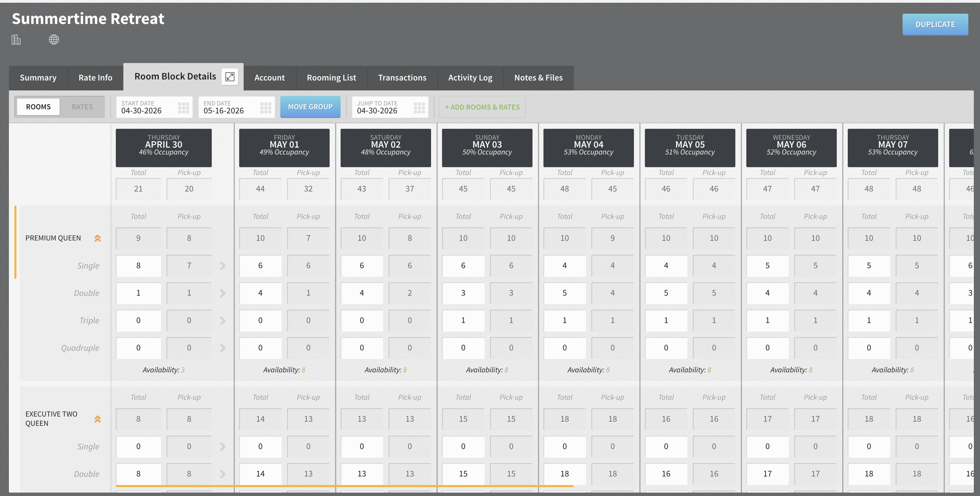Click the Summertime Retreat title

88,18
